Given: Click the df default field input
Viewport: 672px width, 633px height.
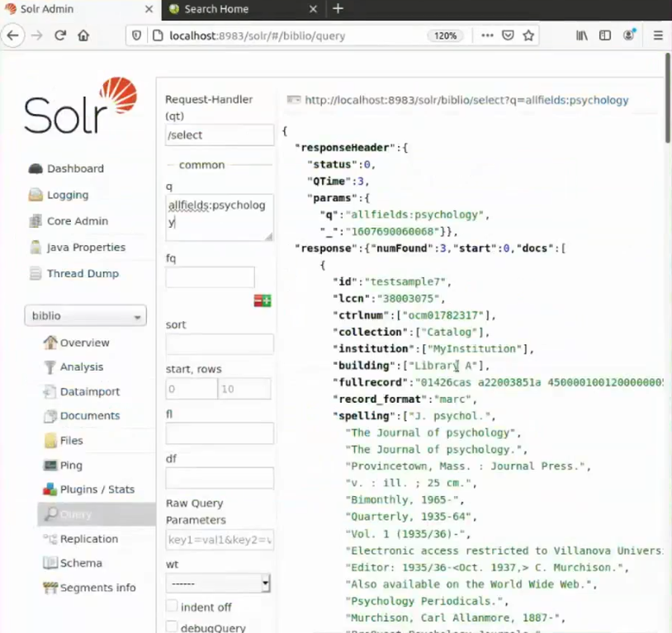Looking at the screenshot, I should [x=220, y=478].
